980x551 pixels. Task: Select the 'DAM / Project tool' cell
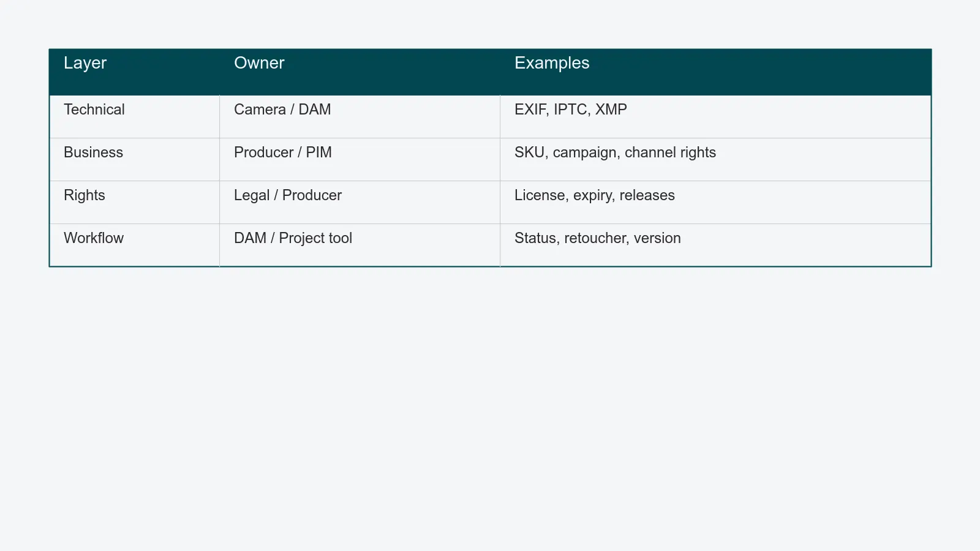(x=360, y=245)
